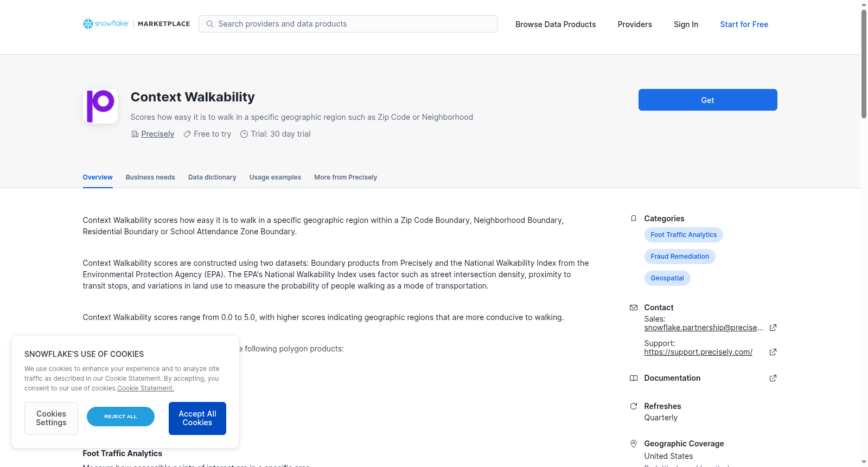Click the trial clock icon
The height and width of the screenshot is (467, 868).
[x=244, y=134]
